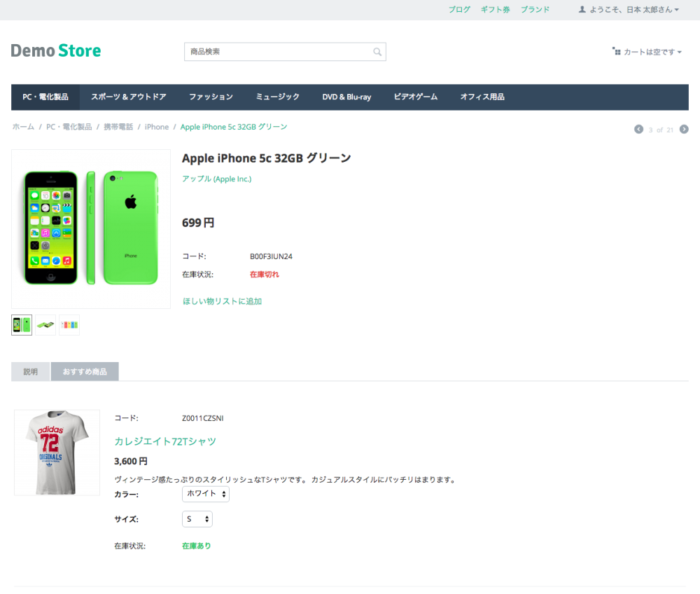Open the ファッション menu
The width and height of the screenshot is (700, 594).
click(x=211, y=97)
